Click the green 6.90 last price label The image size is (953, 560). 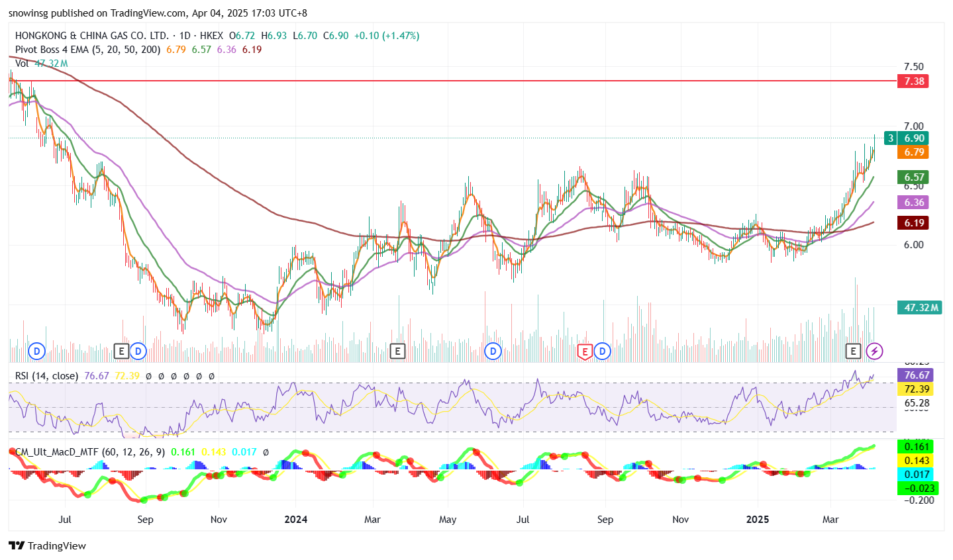(913, 138)
